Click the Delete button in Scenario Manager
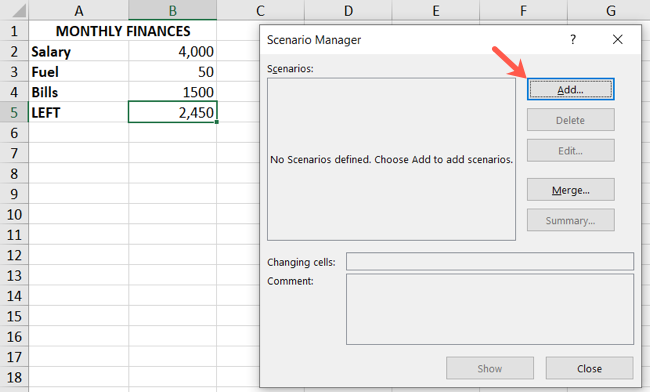This screenshot has width=650, height=392. (x=570, y=120)
